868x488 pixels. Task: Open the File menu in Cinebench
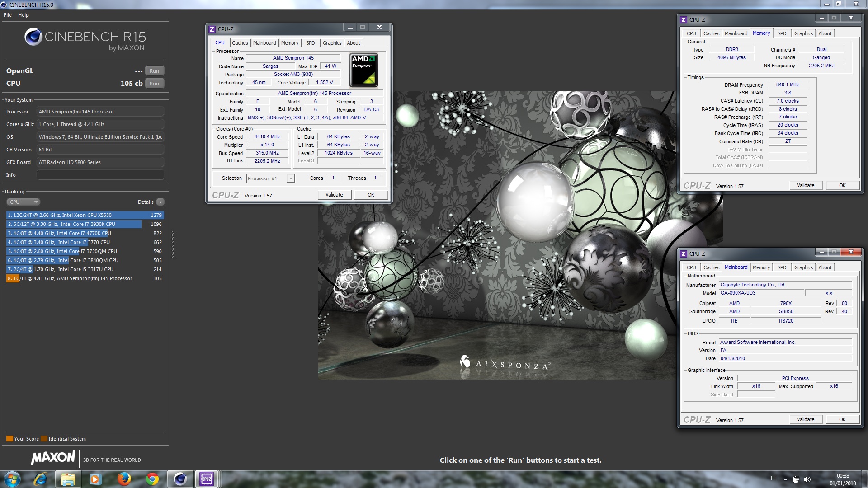8,15
